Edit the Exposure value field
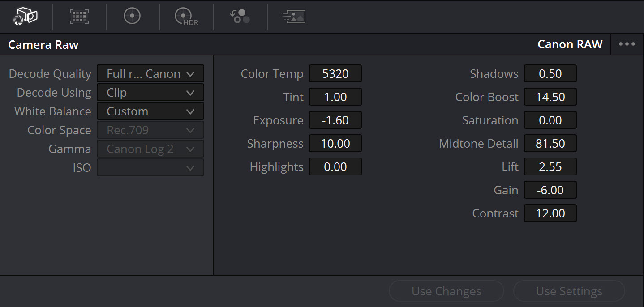Screen dimensions: 644x307 (335, 120)
